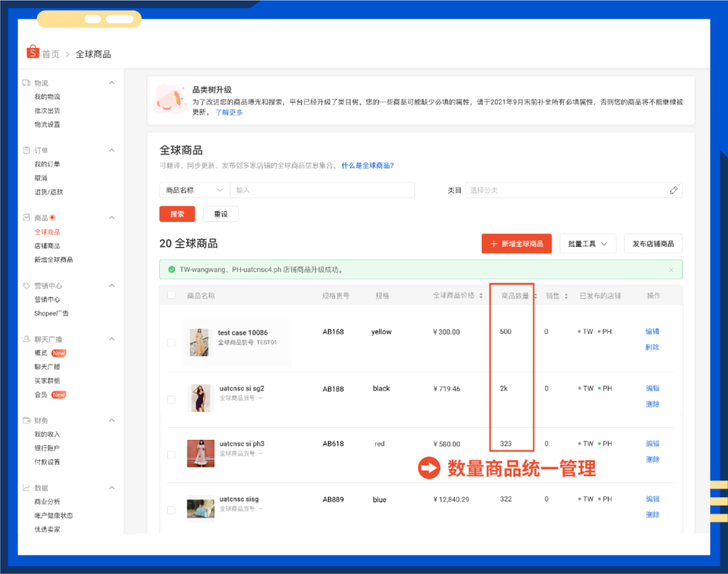
Task: Check the checkbox for test case 10086
Action: [171, 342]
